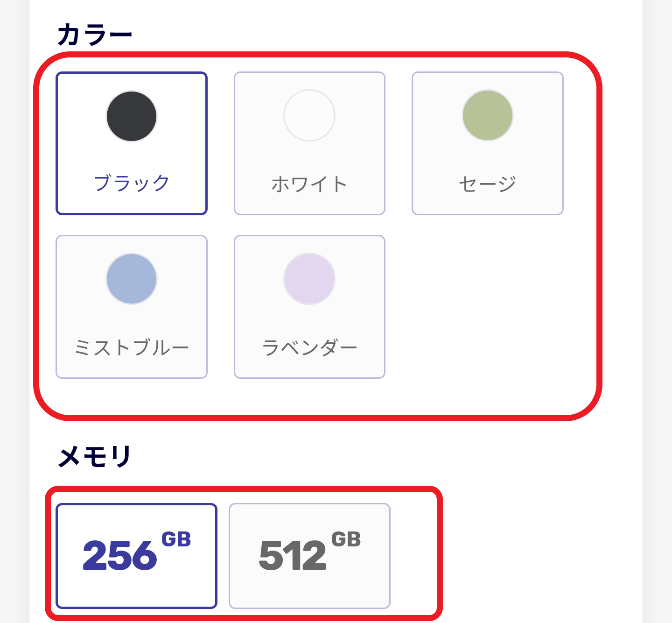Choose the ラベンダー color option
This screenshot has height=623, width=672.
click(x=309, y=306)
